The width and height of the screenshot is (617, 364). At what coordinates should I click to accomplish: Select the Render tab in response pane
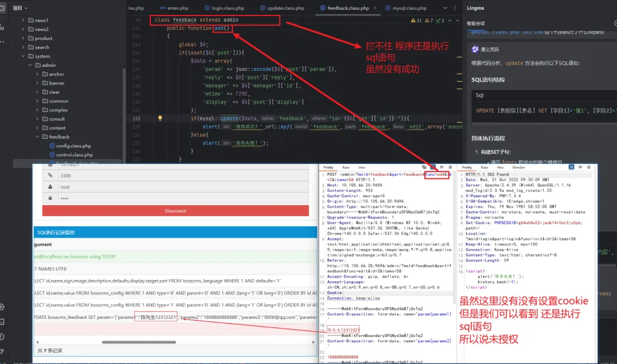[519, 167]
